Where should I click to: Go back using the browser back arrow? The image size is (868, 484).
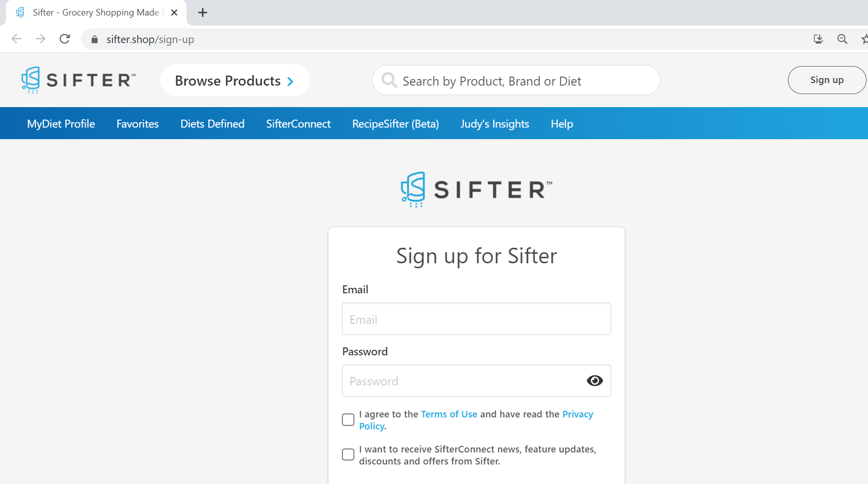17,39
